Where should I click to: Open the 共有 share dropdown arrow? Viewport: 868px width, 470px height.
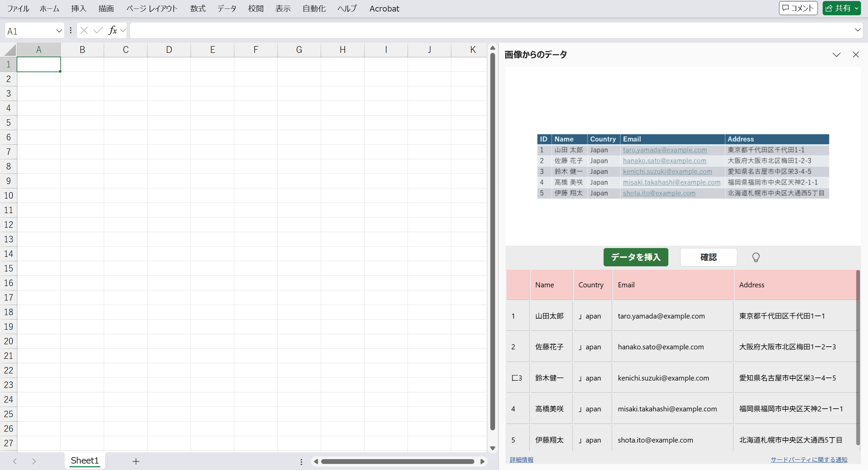point(856,8)
